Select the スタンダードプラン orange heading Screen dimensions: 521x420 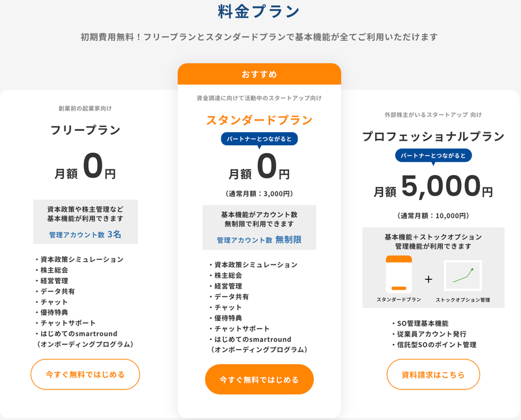click(259, 120)
